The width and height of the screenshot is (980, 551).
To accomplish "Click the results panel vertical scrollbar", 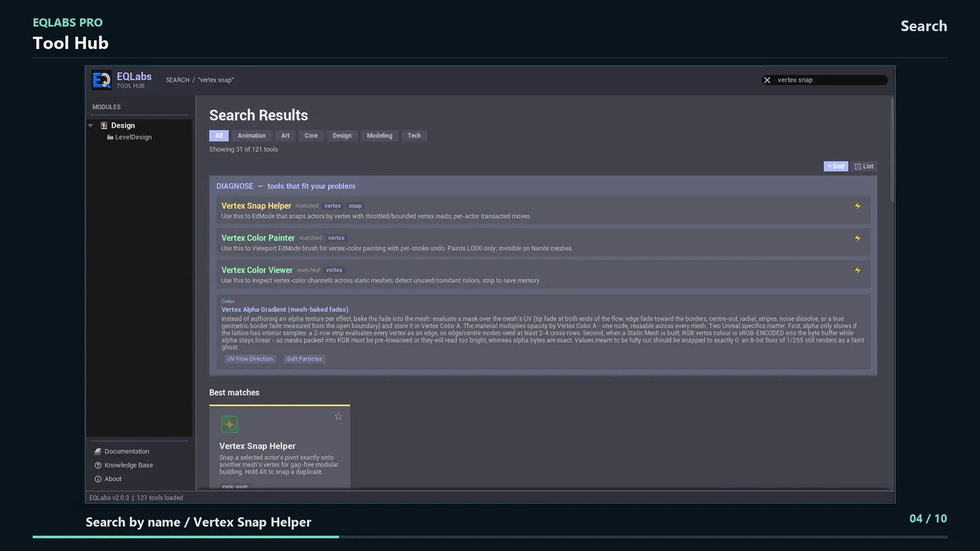I will click(x=892, y=150).
